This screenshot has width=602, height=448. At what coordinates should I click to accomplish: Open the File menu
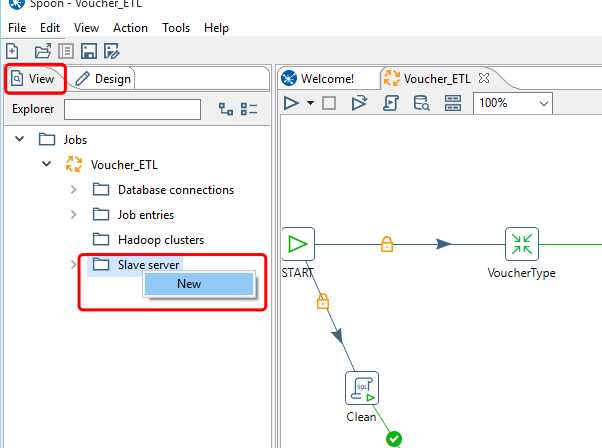pyautogui.click(x=17, y=28)
